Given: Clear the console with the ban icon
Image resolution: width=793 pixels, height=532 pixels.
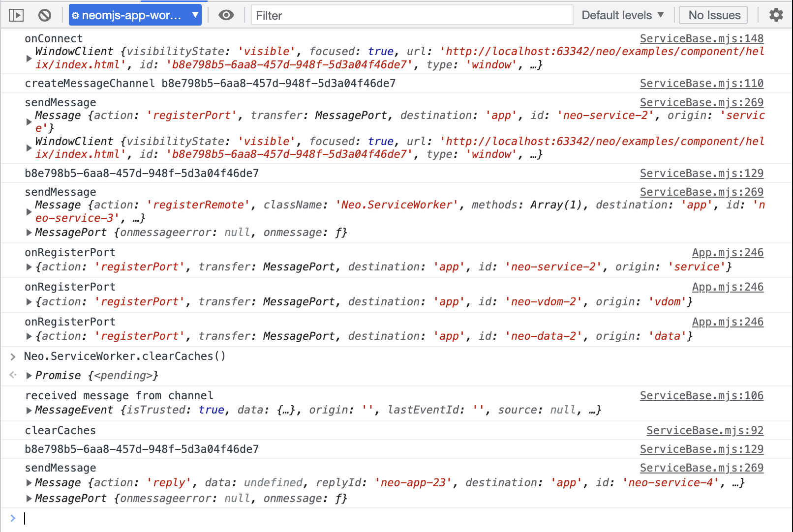Looking at the screenshot, I should [45, 15].
